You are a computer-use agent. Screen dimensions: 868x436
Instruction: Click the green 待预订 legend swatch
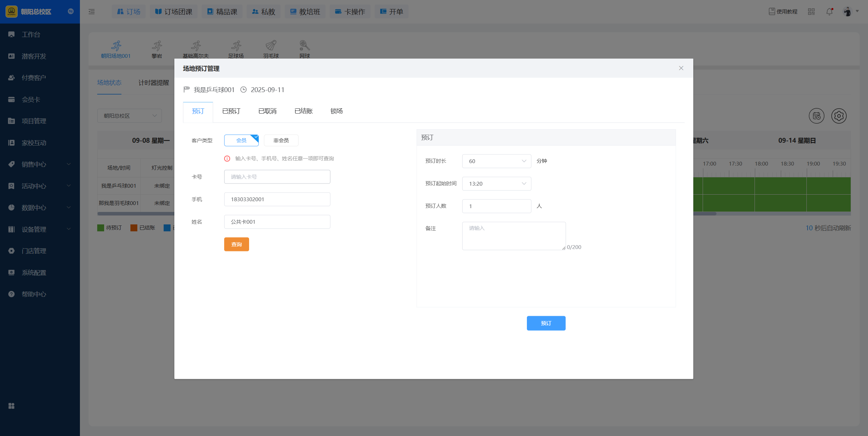[101, 228]
